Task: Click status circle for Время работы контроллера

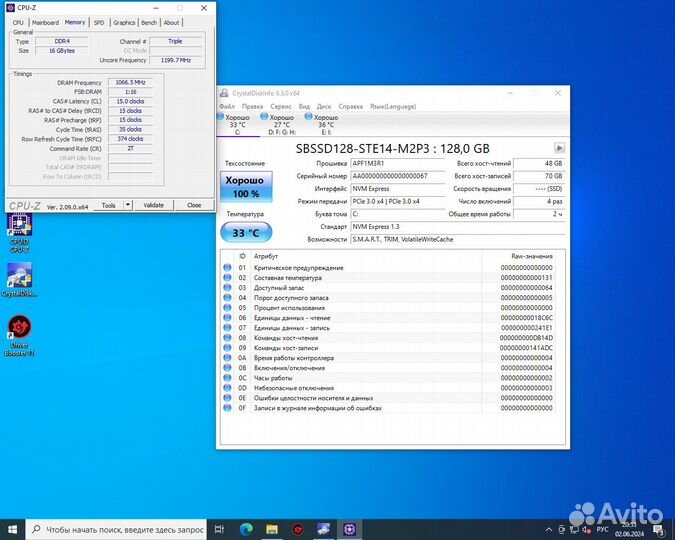Action: 227,357
